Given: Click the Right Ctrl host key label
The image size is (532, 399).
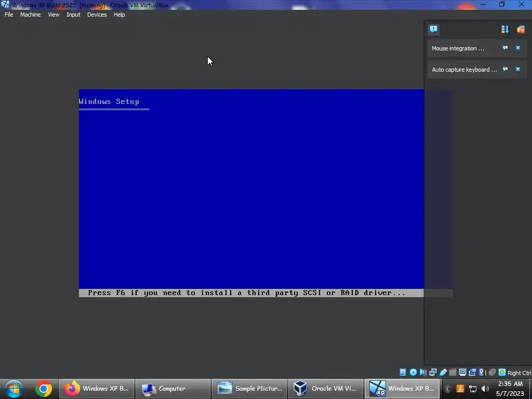Looking at the screenshot, I should 519,373.
